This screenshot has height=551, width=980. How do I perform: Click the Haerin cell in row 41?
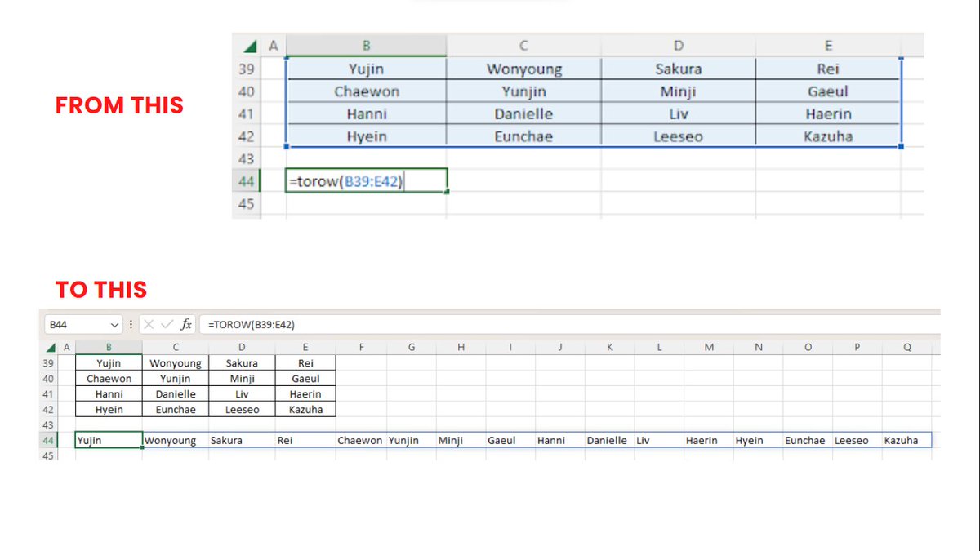point(829,113)
